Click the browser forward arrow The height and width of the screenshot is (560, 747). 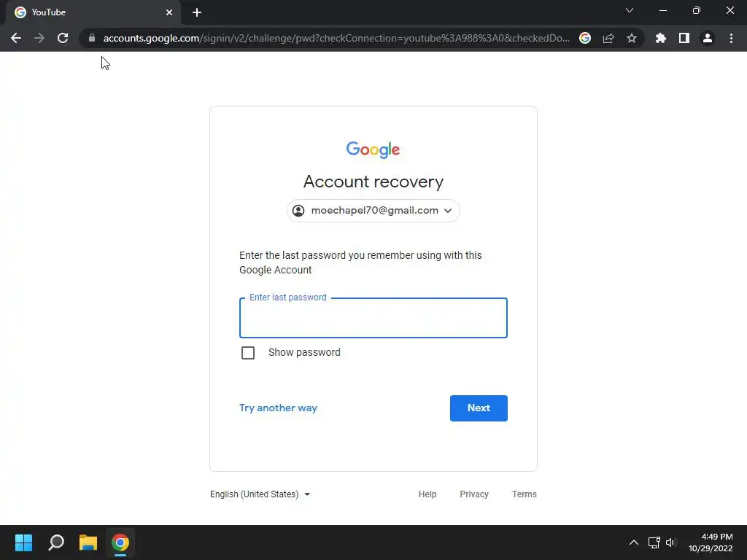point(39,38)
